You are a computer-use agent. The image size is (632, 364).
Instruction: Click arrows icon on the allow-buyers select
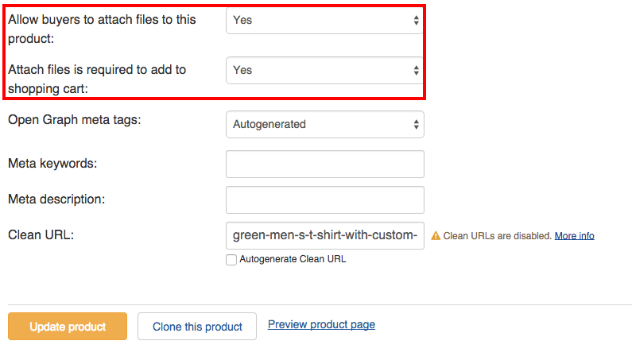[416, 20]
